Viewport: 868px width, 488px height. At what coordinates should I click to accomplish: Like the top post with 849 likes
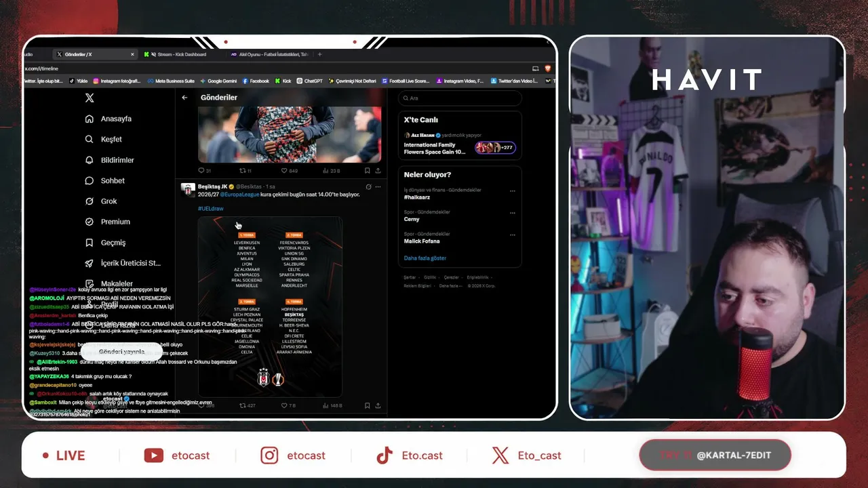290,171
